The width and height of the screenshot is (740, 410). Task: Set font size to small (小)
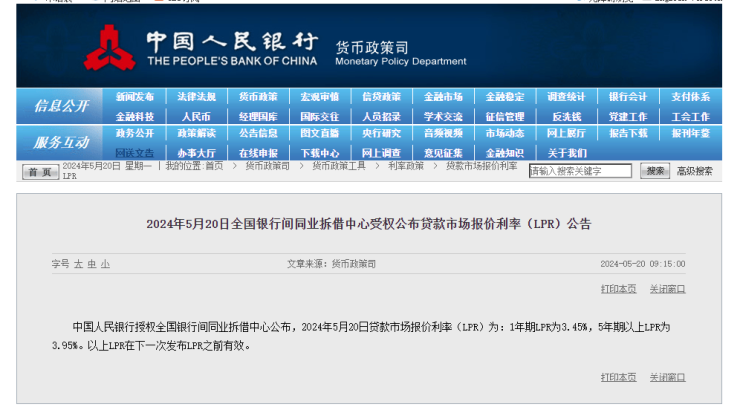[104, 264]
